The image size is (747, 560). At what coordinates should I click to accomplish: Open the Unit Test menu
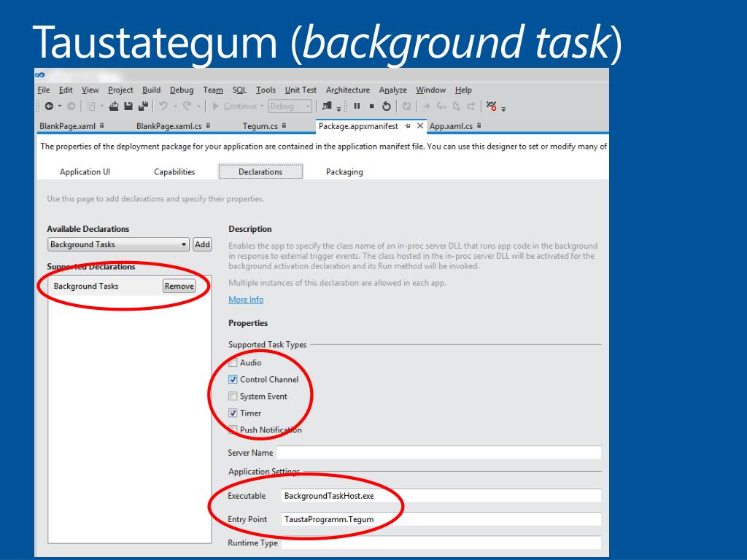(x=301, y=90)
